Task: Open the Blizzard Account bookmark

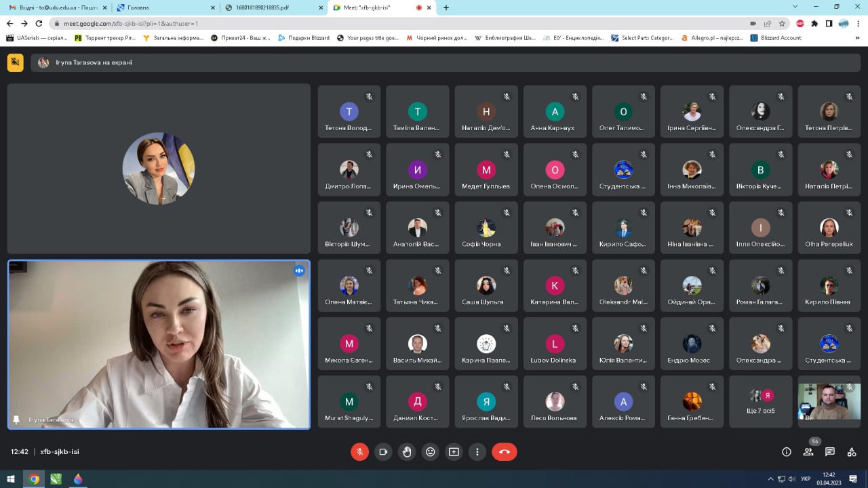Action: 776,38
